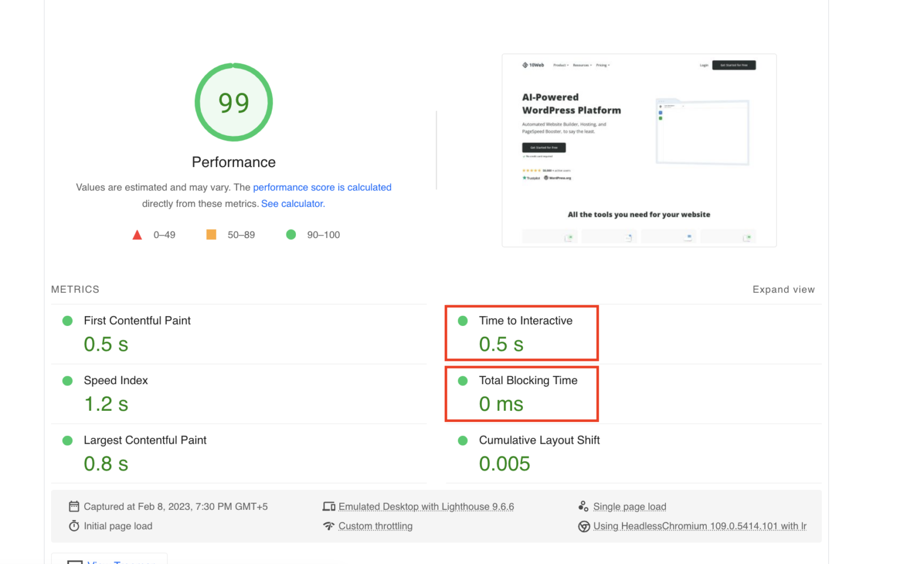
Task: Expand the Product dropdown in the preview
Action: tap(559, 65)
